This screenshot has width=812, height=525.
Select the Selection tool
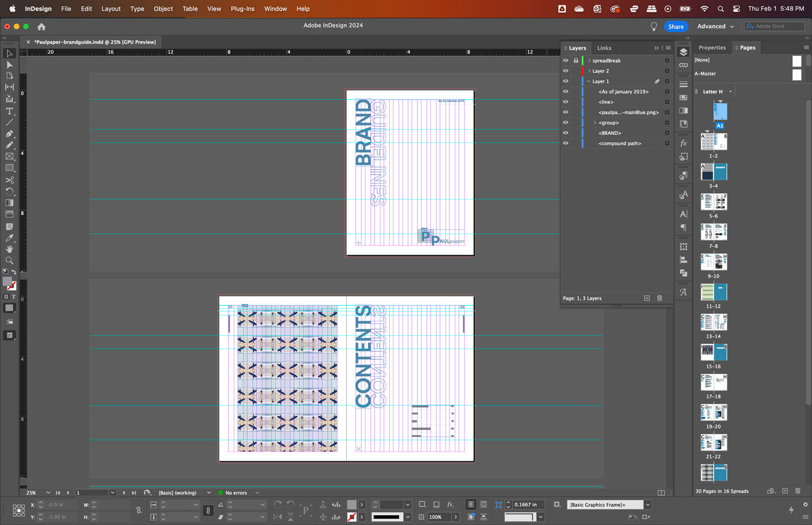9,53
